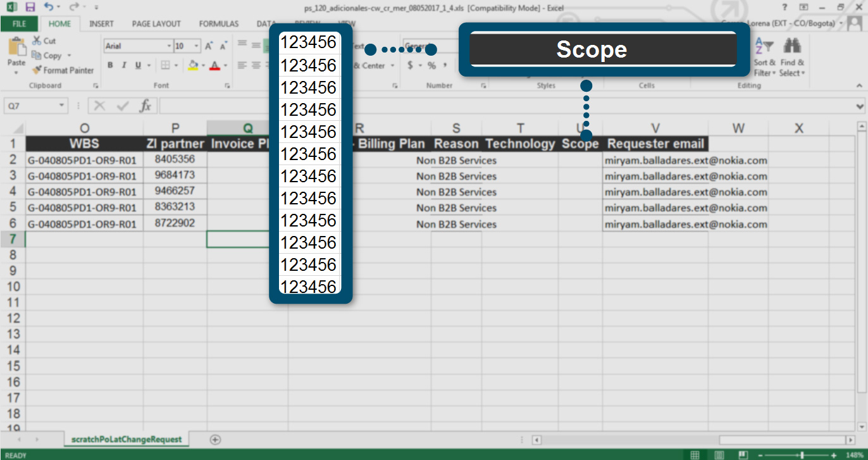Open Find & Select binoculars
Viewport: 868px width, 460px height.
(x=792, y=56)
